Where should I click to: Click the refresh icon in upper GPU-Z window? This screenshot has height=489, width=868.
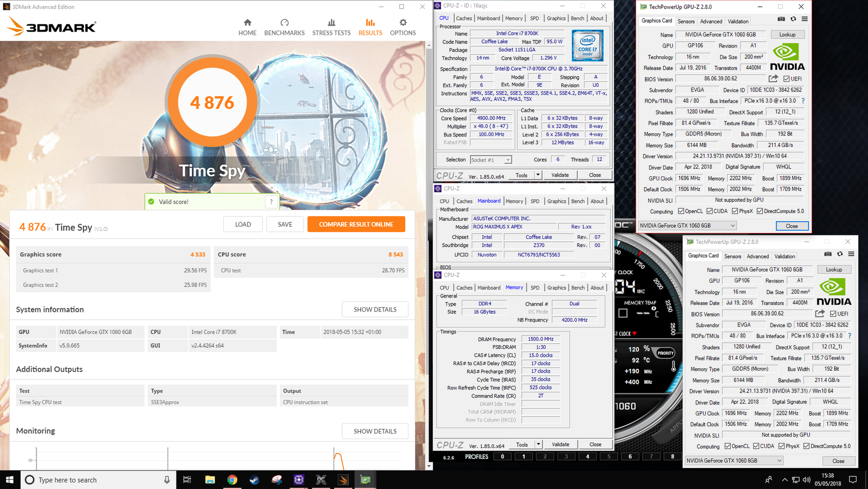(793, 19)
